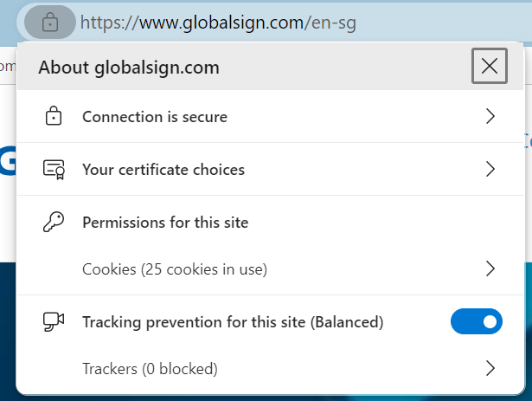Click the tracking prevention camera icon

(x=54, y=322)
